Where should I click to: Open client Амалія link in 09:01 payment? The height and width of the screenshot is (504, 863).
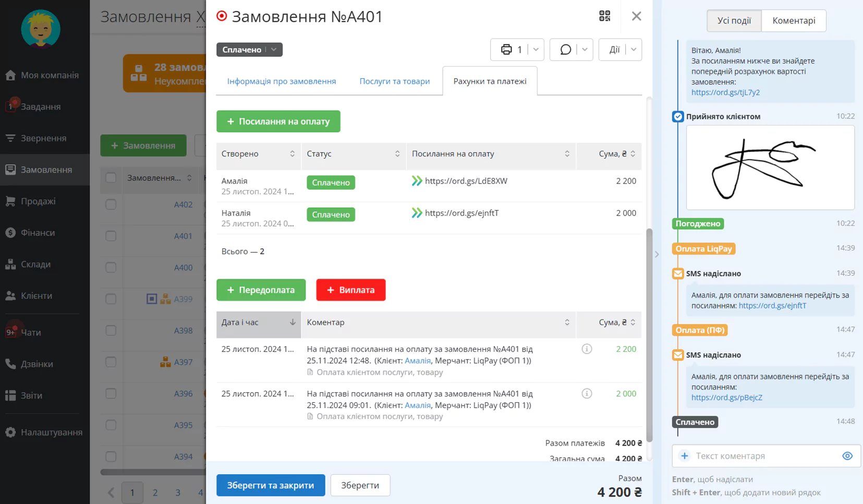click(418, 405)
